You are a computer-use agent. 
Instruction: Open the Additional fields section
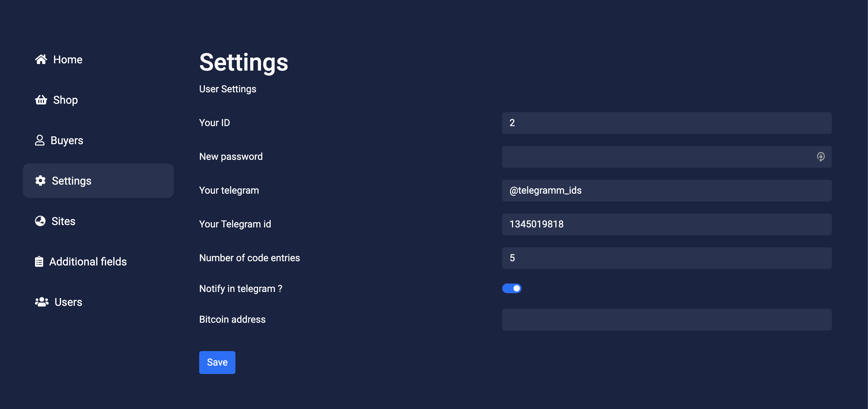click(x=88, y=262)
